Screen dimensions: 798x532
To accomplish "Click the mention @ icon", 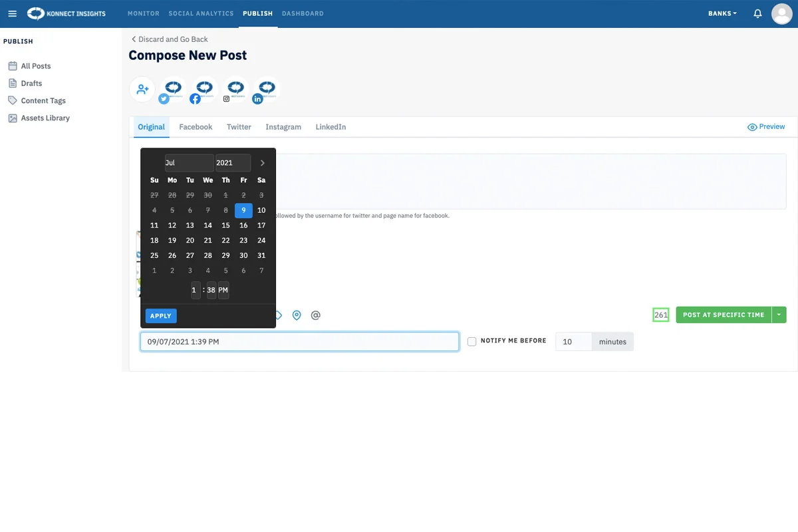I will click(x=316, y=315).
